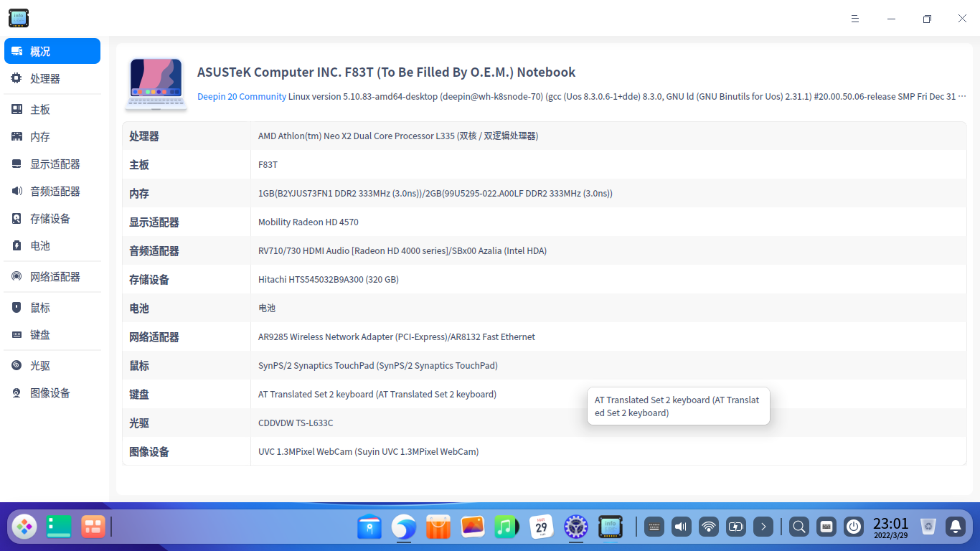Screen dimensions: 980x551
Task: Click the Device Manager icon in the title bar
Action: pyautogui.click(x=19, y=18)
